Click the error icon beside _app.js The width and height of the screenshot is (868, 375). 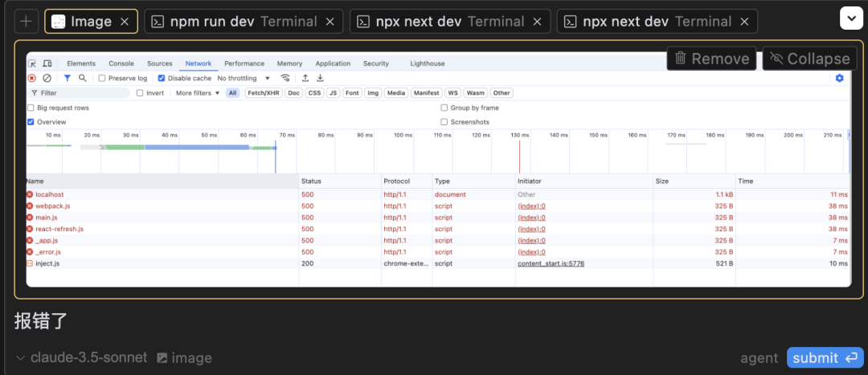pyautogui.click(x=30, y=241)
